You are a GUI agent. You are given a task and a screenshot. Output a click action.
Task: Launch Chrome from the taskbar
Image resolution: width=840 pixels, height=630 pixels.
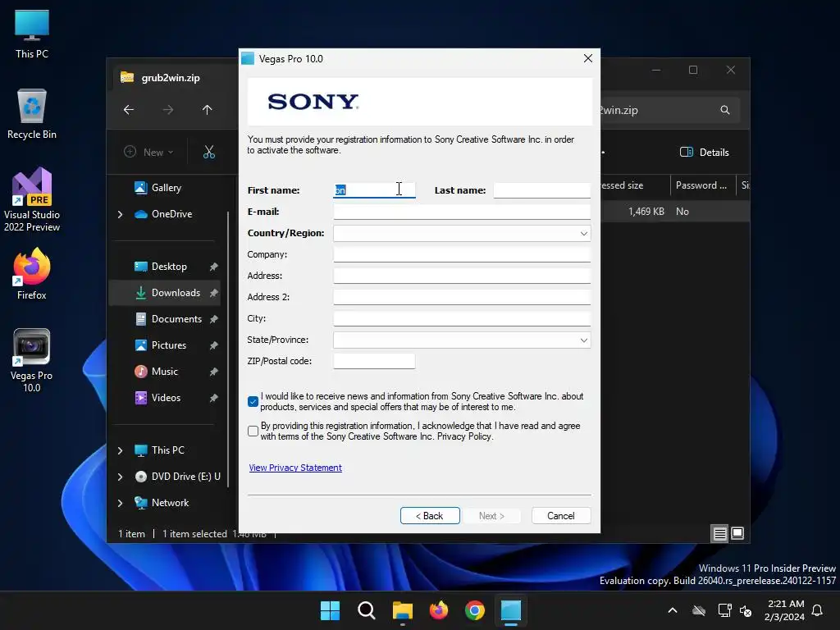tap(475, 610)
